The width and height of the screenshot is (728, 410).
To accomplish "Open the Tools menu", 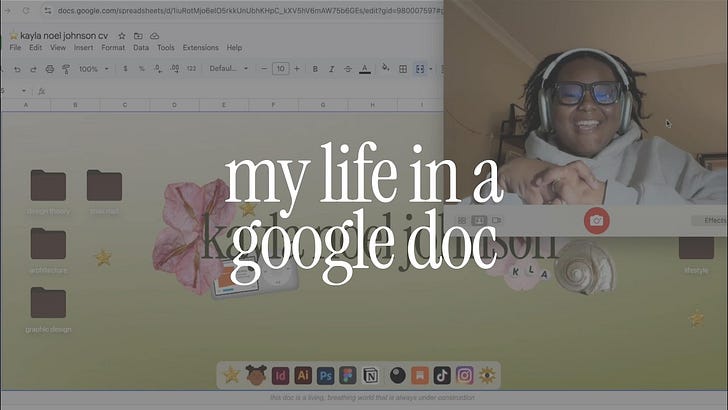I will click(166, 47).
